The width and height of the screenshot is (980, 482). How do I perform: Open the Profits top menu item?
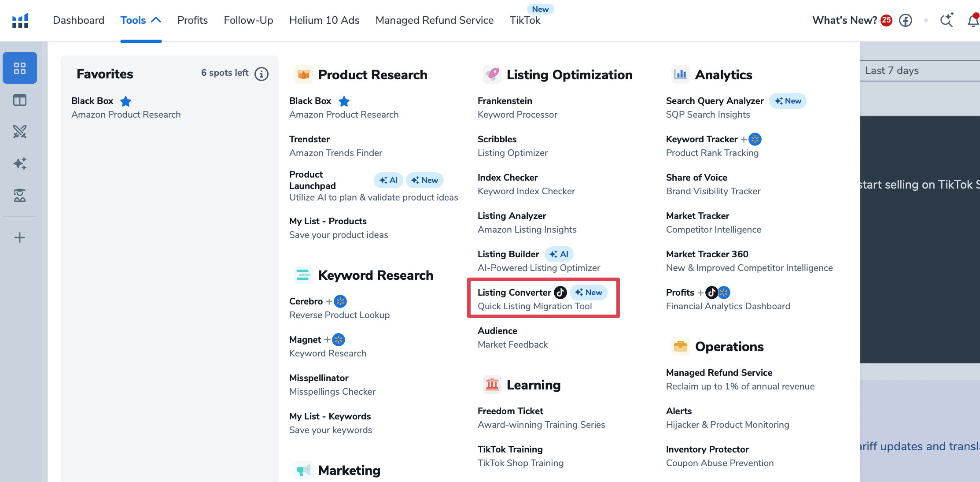point(192,20)
